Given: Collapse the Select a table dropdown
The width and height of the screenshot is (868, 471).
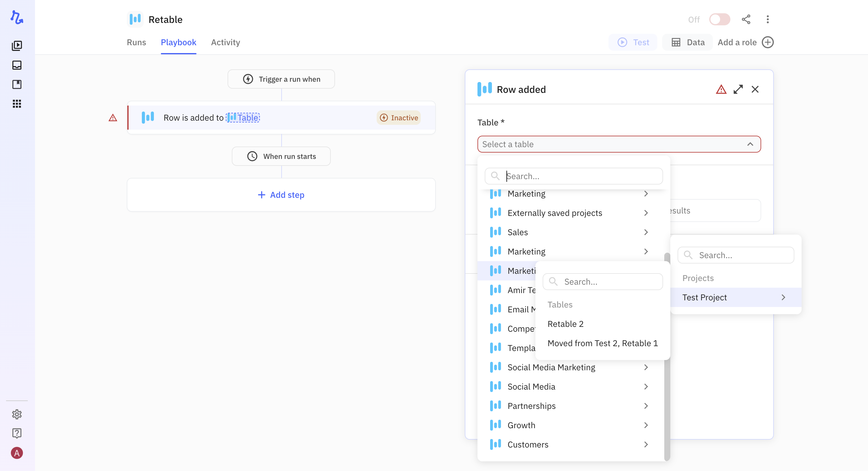Looking at the screenshot, I should click(750, 144).
